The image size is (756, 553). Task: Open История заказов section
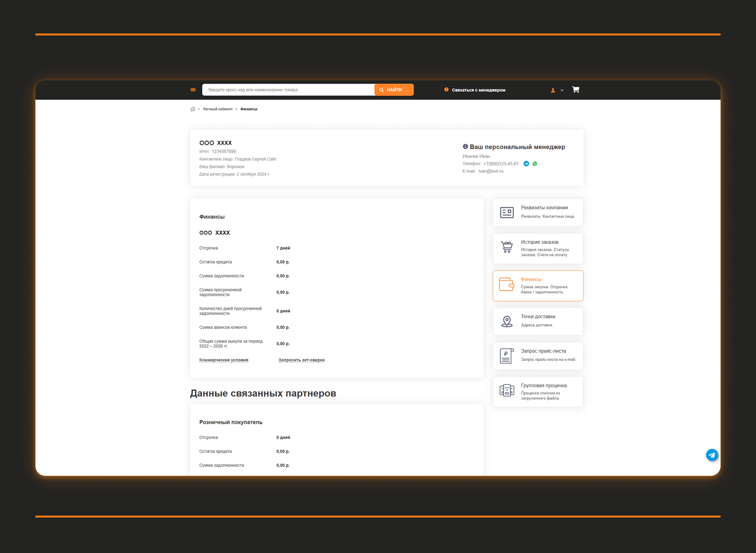(538, 248)
